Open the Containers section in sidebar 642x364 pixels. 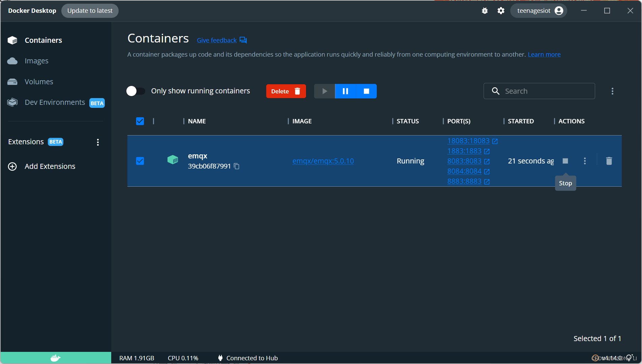pyautogui.click(x=43, y=40)
